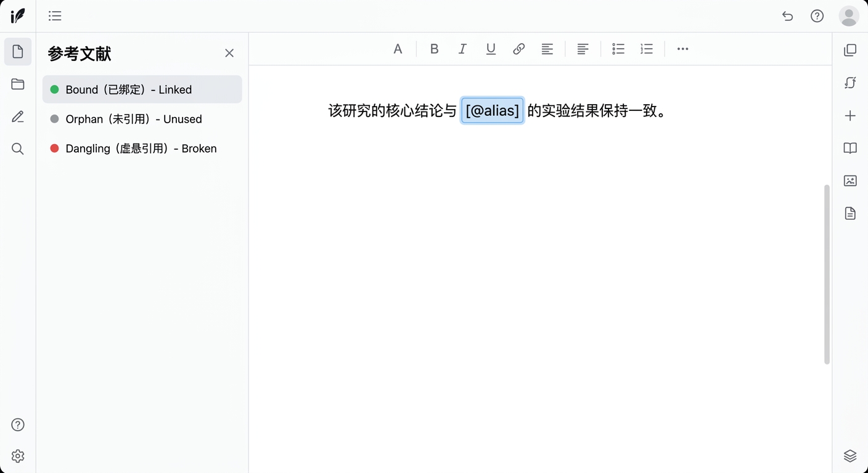Screen dimensions: 868x473
Task: Click the underline icon
Action: tap(491, 49)
